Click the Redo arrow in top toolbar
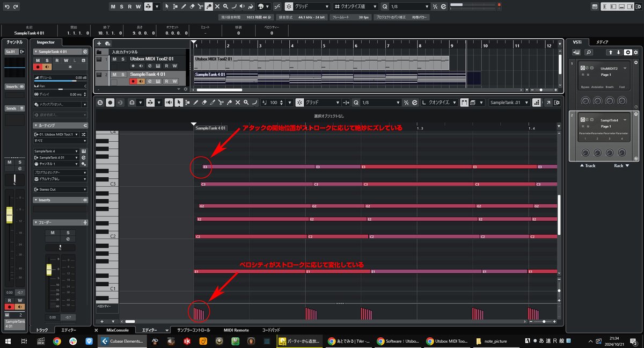This screenshot has height=348, width=644. [x=14, y=6]
